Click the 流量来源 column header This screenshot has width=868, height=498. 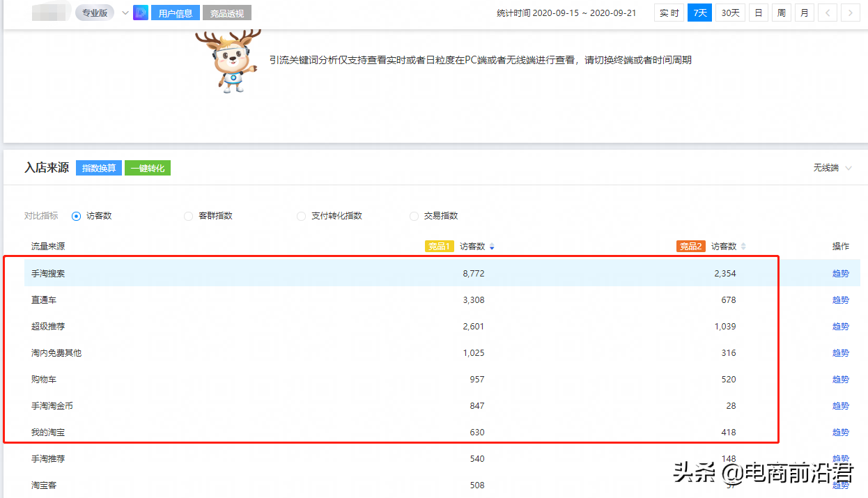pos(48,247)
